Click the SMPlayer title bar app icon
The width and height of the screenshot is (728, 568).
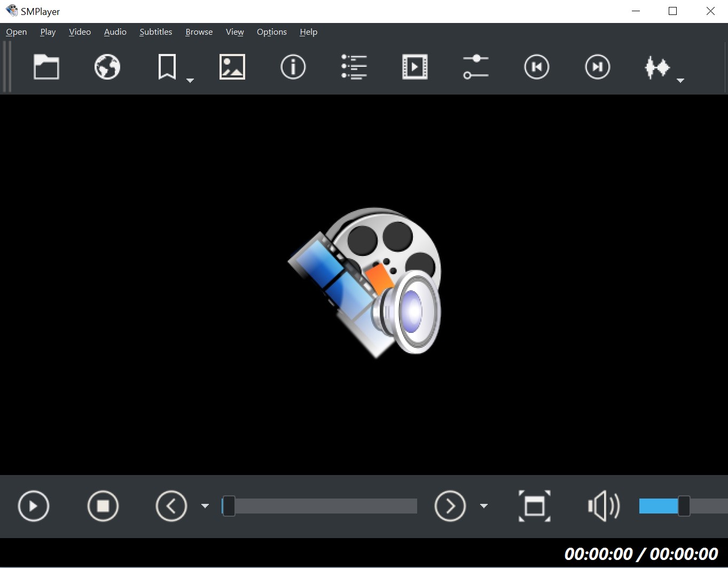(x=12, y=11)
